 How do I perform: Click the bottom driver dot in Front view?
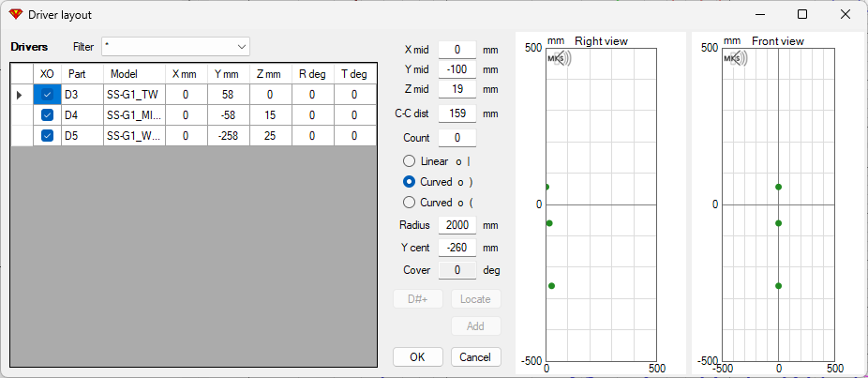pos(778,286)
